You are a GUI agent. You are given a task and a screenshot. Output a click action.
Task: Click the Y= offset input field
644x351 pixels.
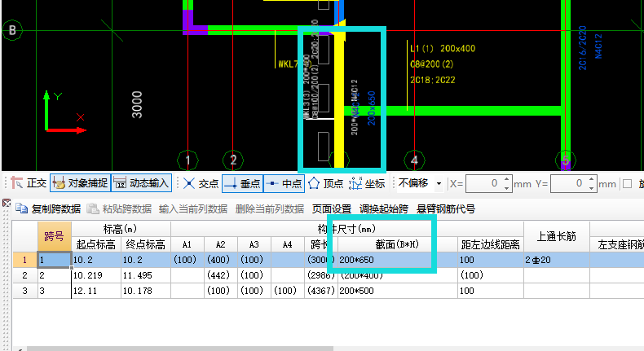568,183
